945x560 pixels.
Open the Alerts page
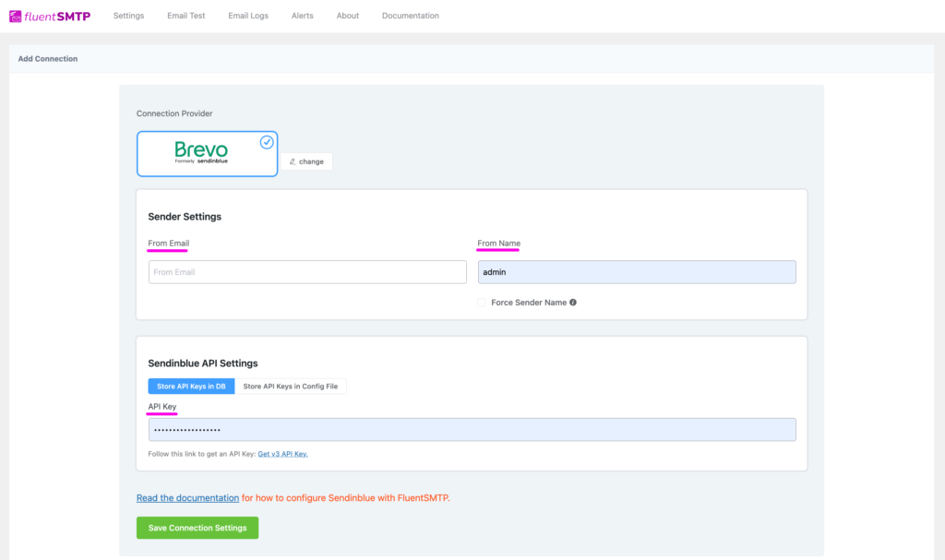click(302, 16)
